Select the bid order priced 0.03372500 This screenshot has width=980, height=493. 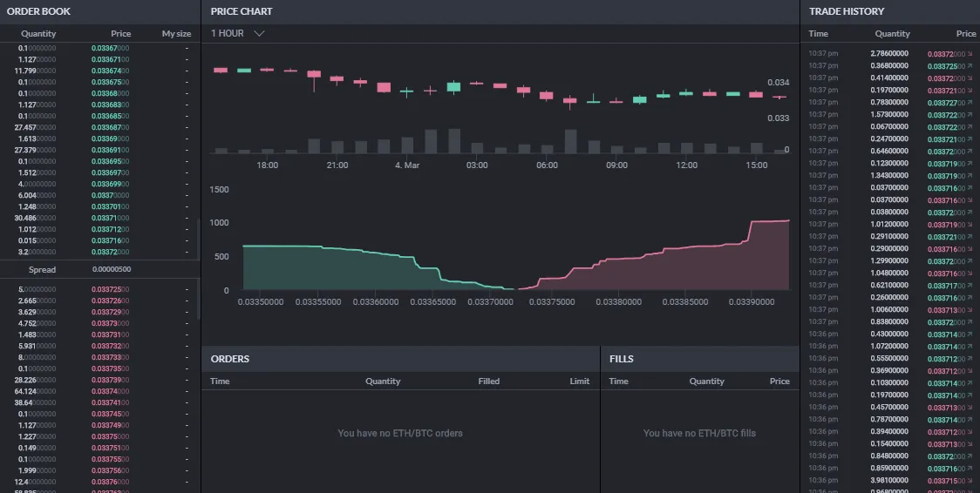tap(100, 289)
